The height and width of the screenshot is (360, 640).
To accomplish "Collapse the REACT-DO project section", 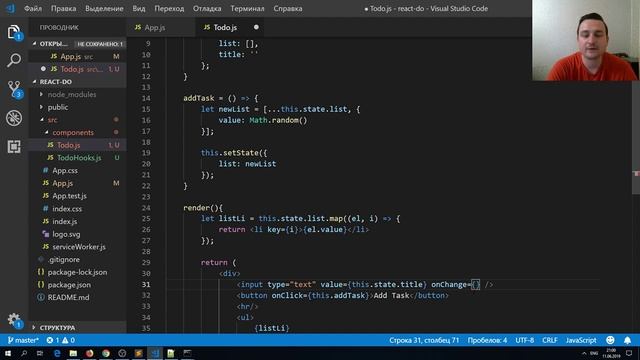I will [x=55, y=82].
